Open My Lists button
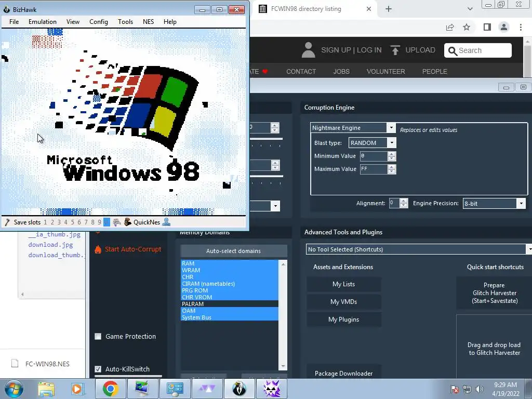 tap(344, 284)
